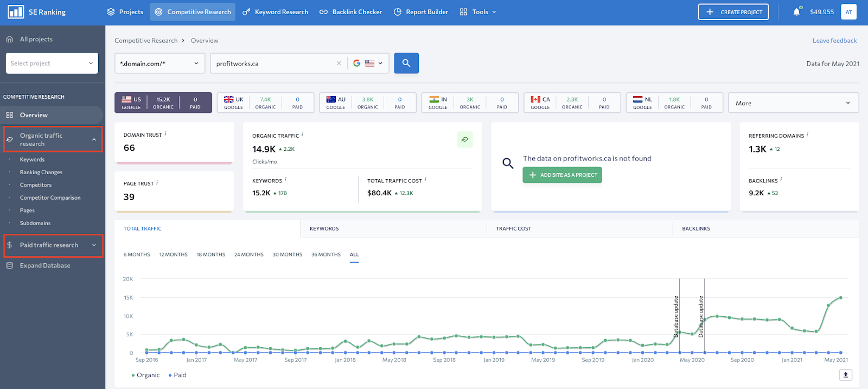Click Add Site as a Project button

coord(562,175)
